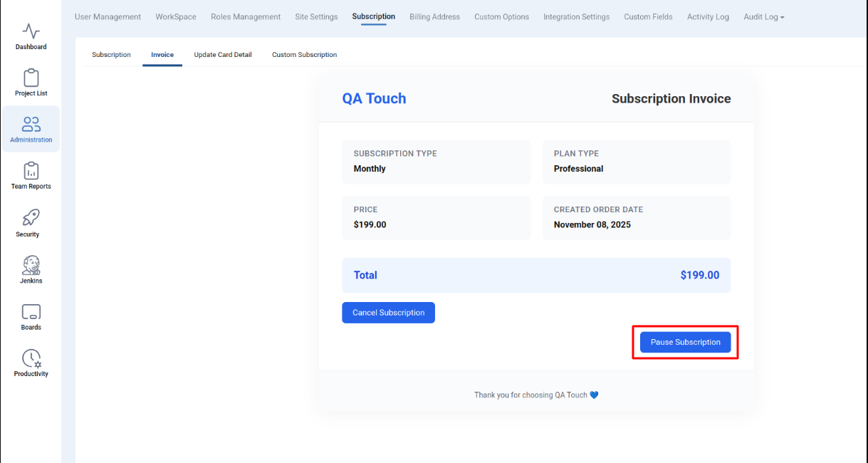This screenshot has height=463, width=868.
Task: Click the Subscription Invoice heading
Action: pos(671,98)
